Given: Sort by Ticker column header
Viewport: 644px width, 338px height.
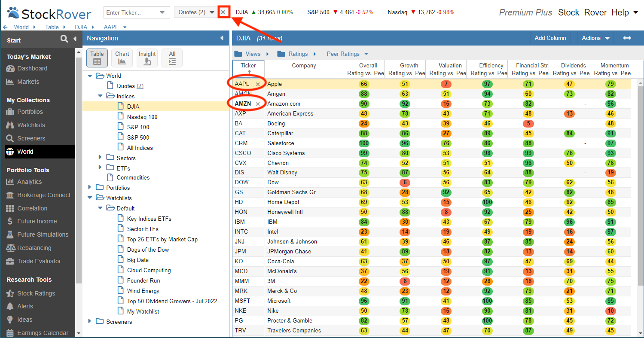Looking at the screenshot, I should (x=248, y=69).
